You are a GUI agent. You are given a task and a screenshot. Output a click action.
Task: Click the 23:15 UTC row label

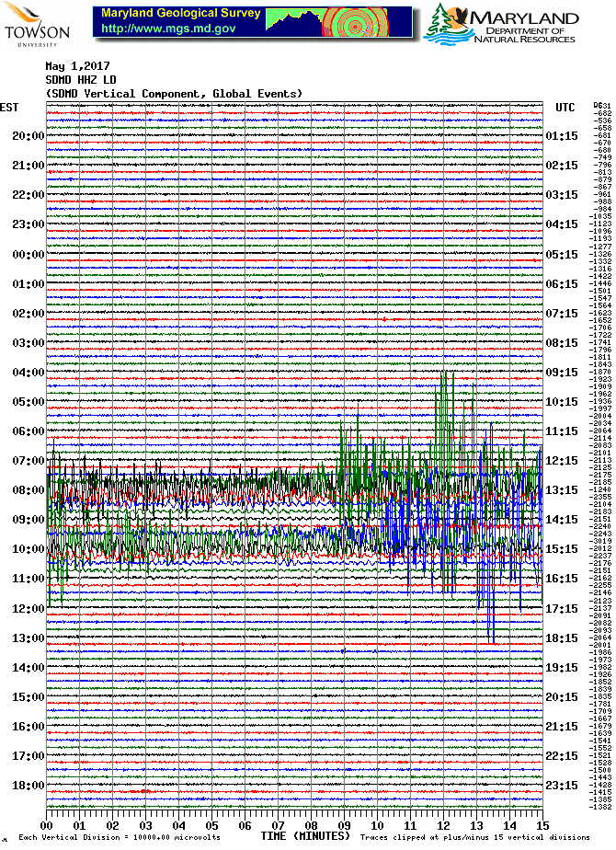tap(561, 785)
